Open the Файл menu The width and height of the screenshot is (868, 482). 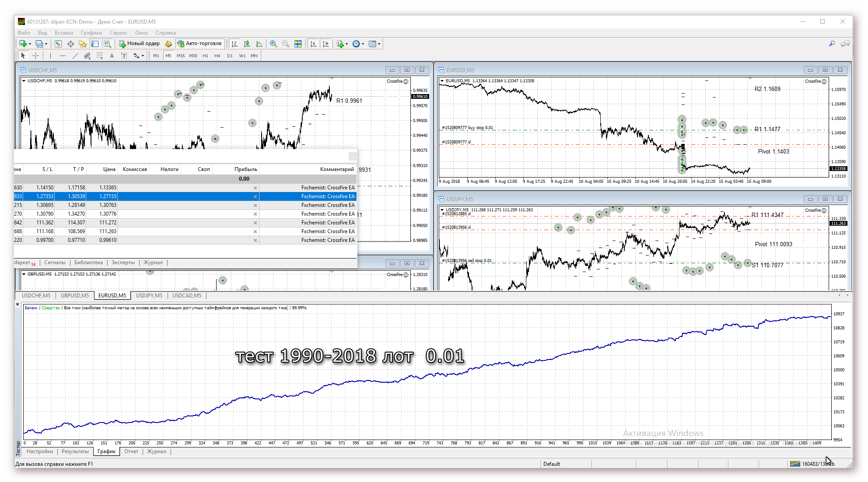tap(24, 33)
